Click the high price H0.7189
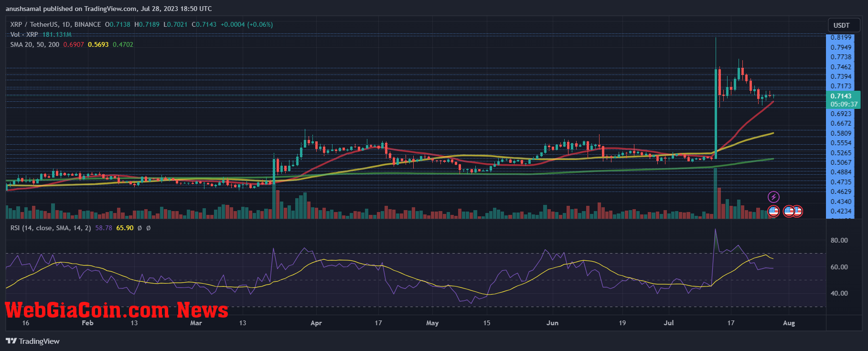 (147, 24)
